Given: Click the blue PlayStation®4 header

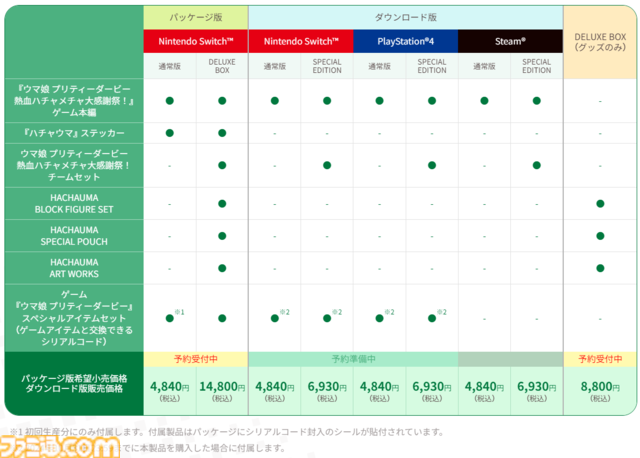Looking at the screenshot, I should pyautogui.click(x=406, y=41).
